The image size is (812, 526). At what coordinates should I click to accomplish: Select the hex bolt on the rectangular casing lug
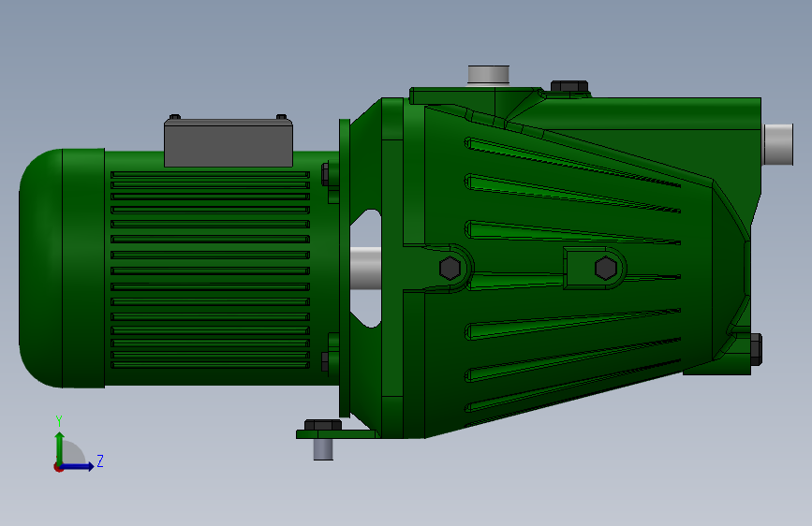605,269
